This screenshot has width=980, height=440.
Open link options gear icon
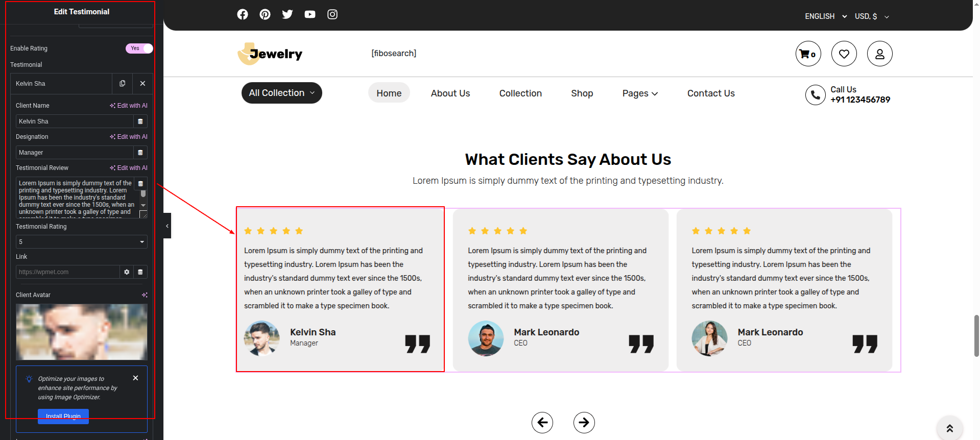coord(127,272)
